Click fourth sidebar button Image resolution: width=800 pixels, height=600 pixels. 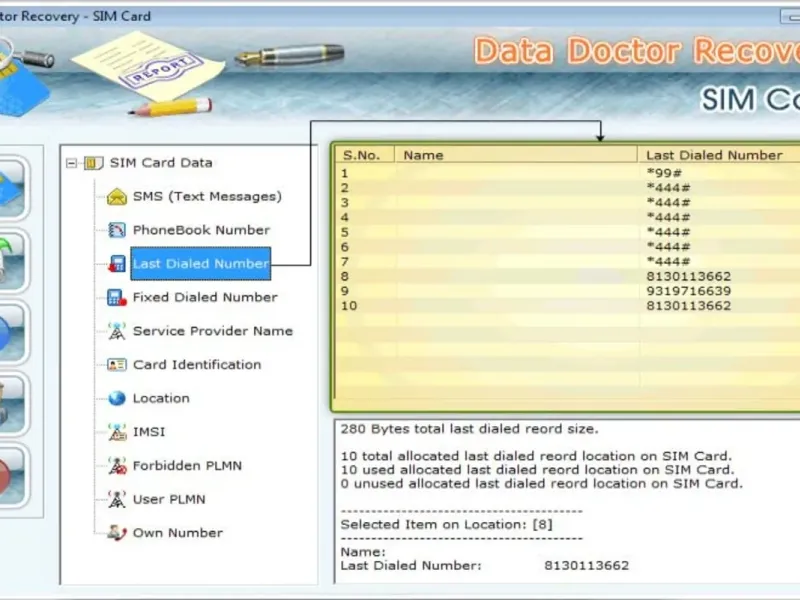coord(13,404)
